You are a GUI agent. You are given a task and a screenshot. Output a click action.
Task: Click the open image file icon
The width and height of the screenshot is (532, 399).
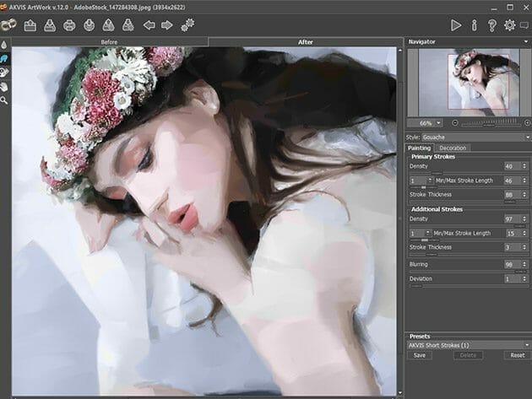[30, 24]
